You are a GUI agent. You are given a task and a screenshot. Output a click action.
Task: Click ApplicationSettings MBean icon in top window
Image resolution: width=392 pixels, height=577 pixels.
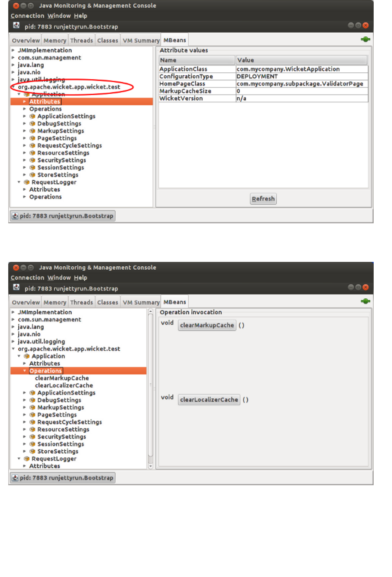33,116
